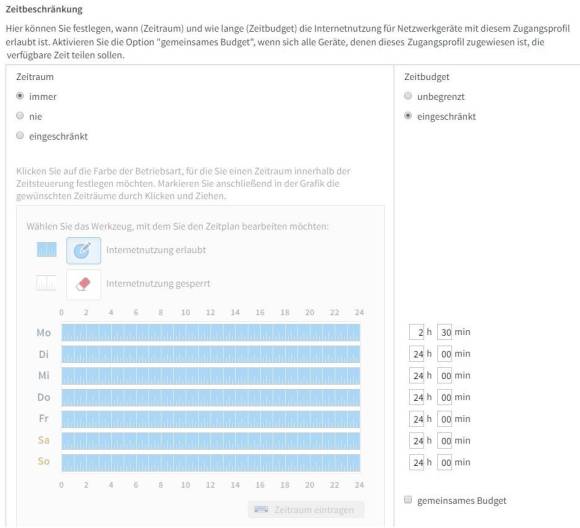
Task: Select 'immer' under Zeitraum
Action: [20, 96]
